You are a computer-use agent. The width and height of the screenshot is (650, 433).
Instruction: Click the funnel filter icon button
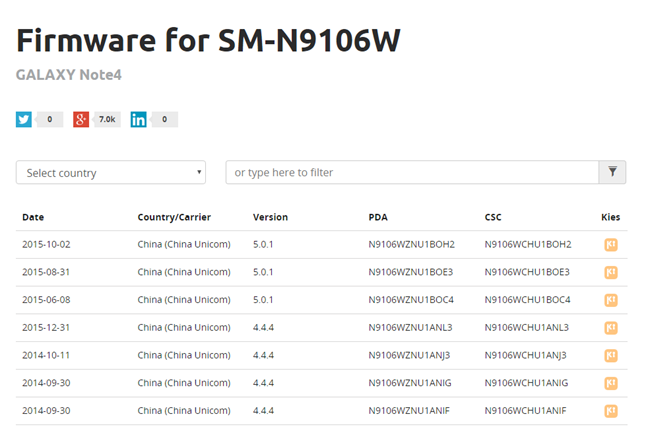point(612,172)
